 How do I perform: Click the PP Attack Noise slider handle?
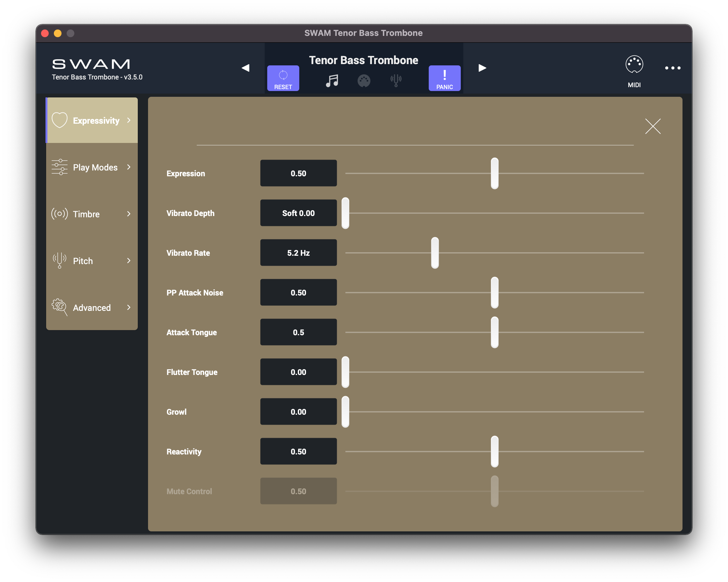point(494,293)
